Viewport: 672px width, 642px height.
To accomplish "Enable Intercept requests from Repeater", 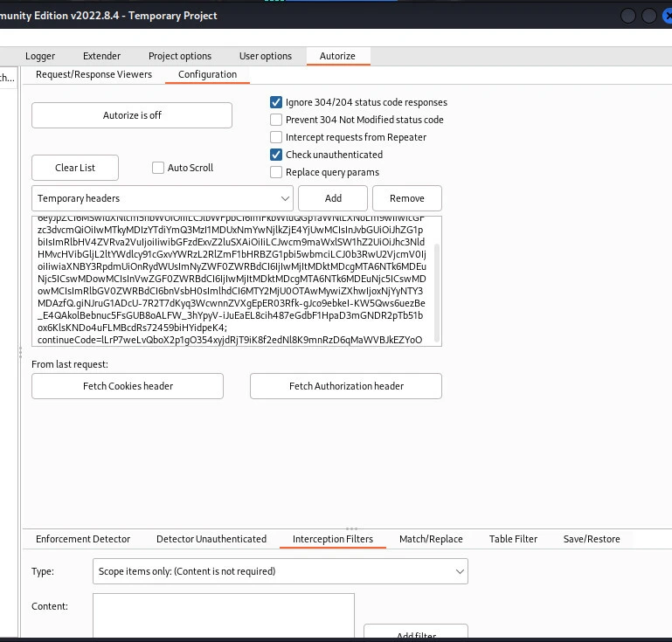I will (276, 137).
